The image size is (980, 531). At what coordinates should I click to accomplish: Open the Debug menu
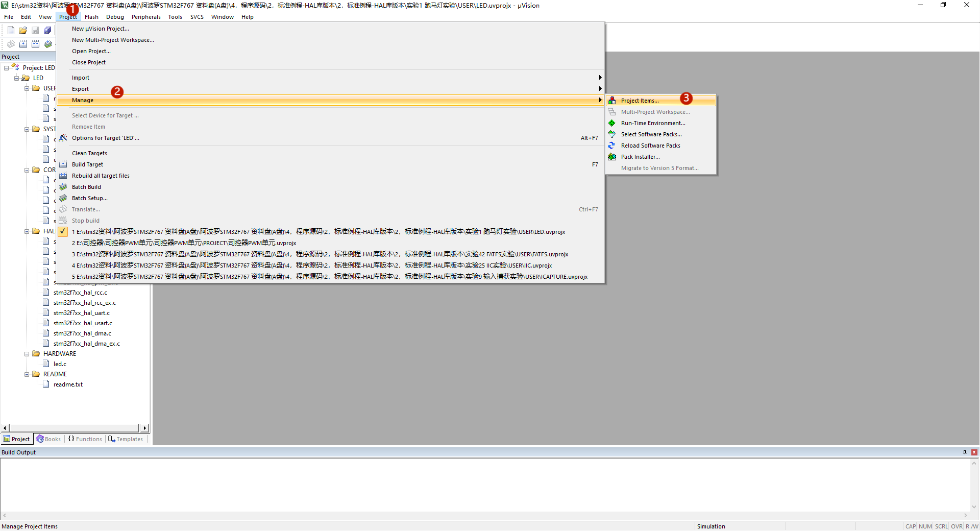(x=115, y=17)
